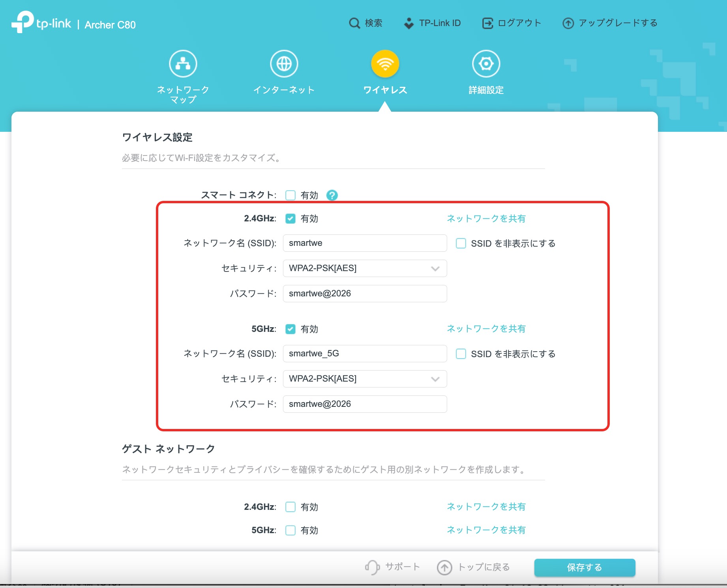Click the tp-link logo icon
This screenshot has height=588, width=727.
[22, 22]
